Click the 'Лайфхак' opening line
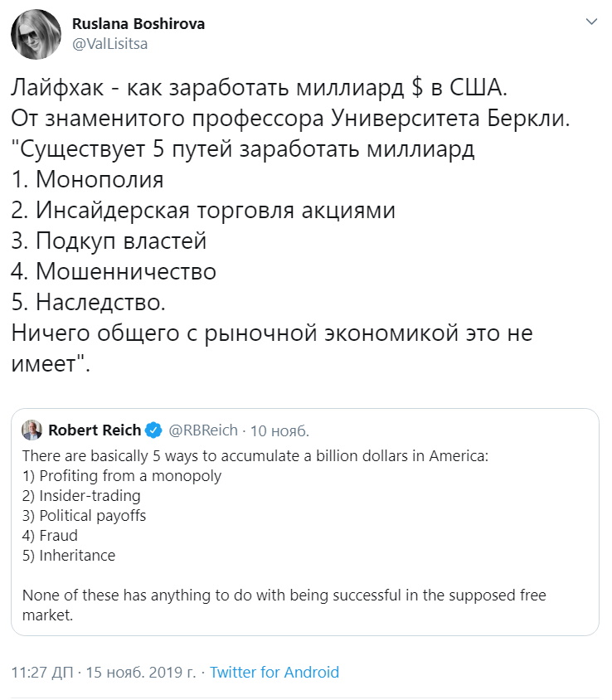Screen dimensions: 612x700 (x=259, y=87)
